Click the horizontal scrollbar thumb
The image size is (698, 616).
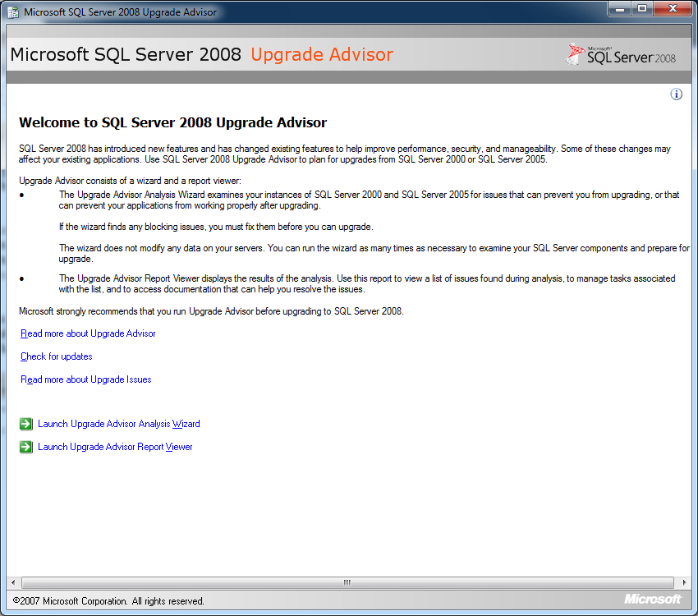click(346, 582)
